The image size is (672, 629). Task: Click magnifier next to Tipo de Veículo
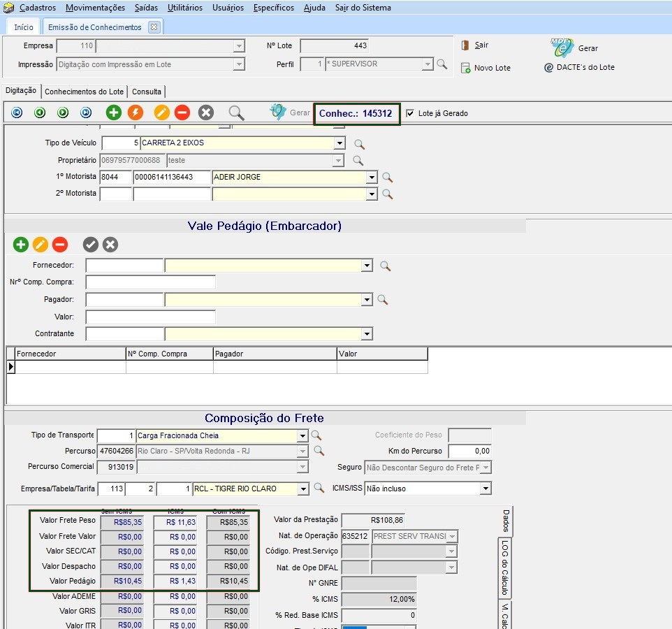point(359,144)
